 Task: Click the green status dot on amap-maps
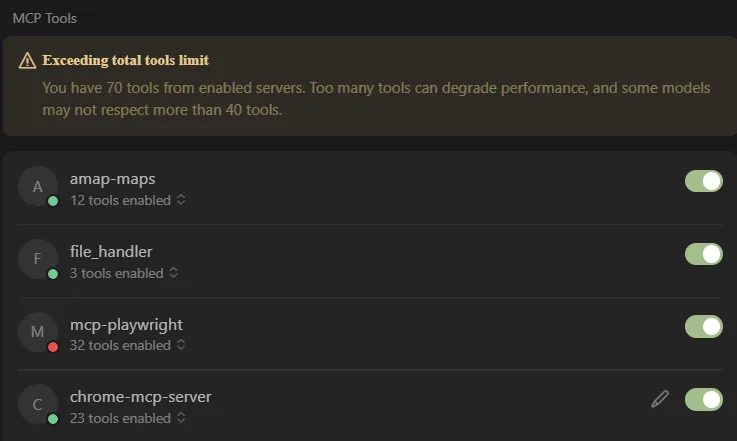coord(53,201)
